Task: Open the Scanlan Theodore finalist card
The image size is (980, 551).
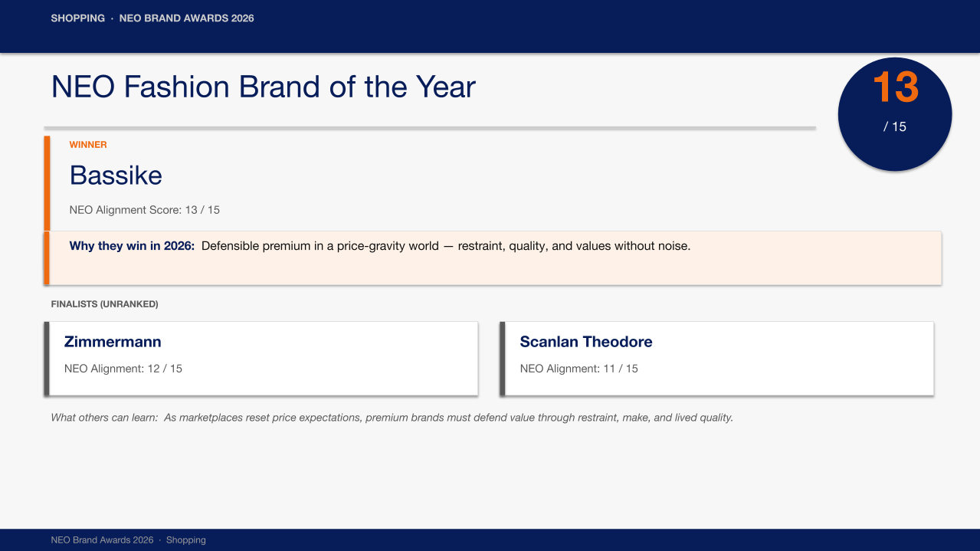Action: 717,359
